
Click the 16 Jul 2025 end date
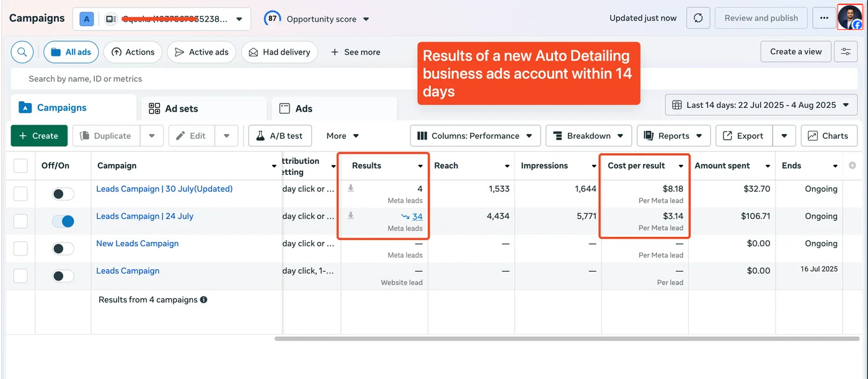tap(819, 269)
